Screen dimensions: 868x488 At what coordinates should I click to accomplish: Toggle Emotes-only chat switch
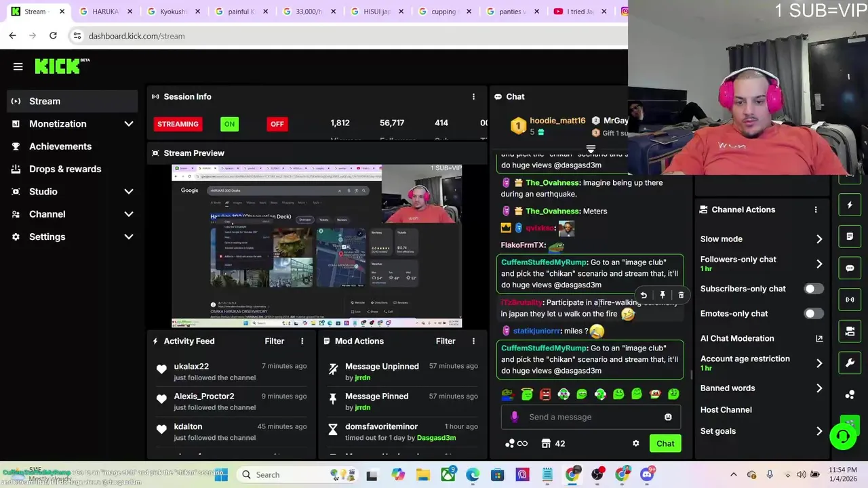813,314
